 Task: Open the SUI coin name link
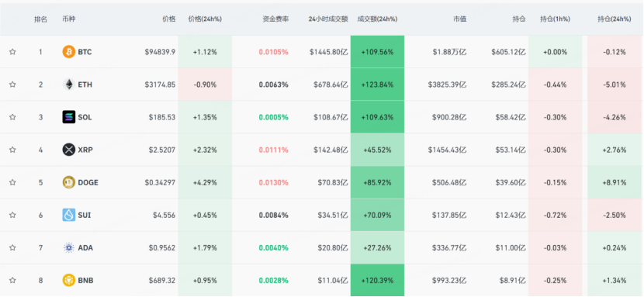[85, 215]
